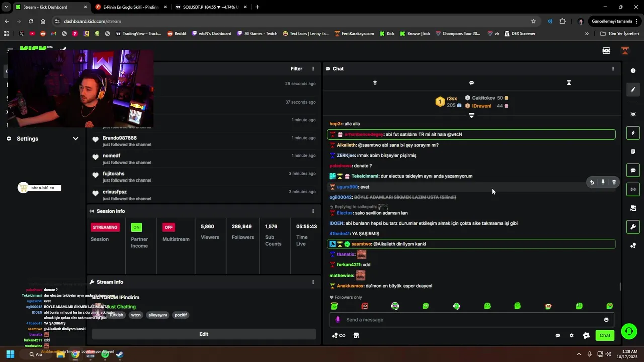Click the orange logo icon top right
This screenshot has height=362, width=644.
point(625,51)
